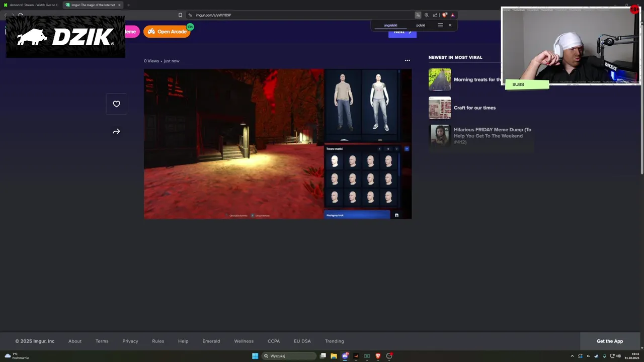Open the Craft for our times post
This screenshot has width=644, height=362.
(474, 108)
